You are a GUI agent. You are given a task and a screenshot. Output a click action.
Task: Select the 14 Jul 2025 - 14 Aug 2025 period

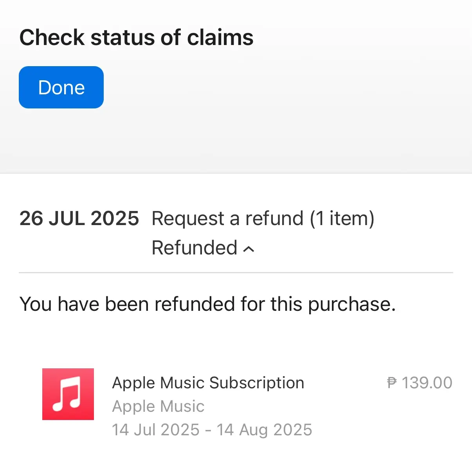tap(212, 430)
